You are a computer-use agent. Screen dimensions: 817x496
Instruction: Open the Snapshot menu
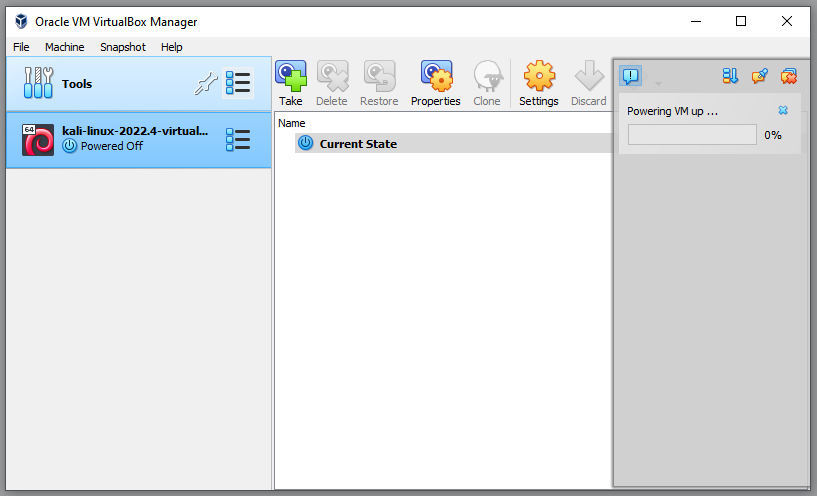click(x=122, y=47)
